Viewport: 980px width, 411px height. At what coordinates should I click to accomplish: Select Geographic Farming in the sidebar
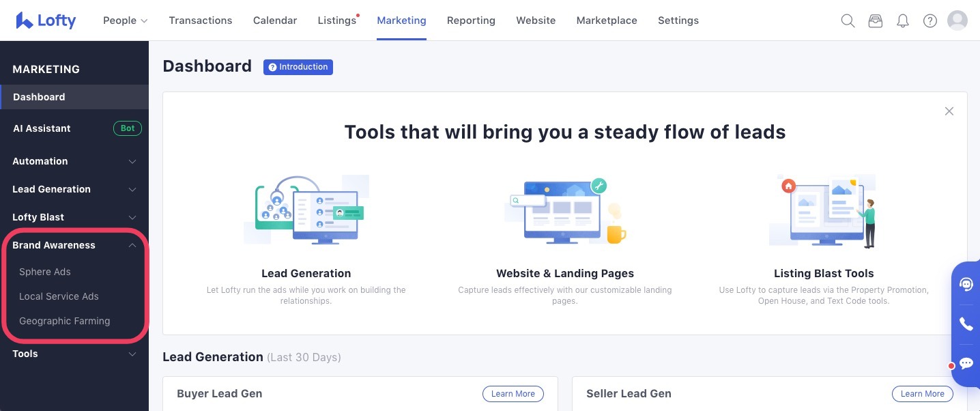64,321
